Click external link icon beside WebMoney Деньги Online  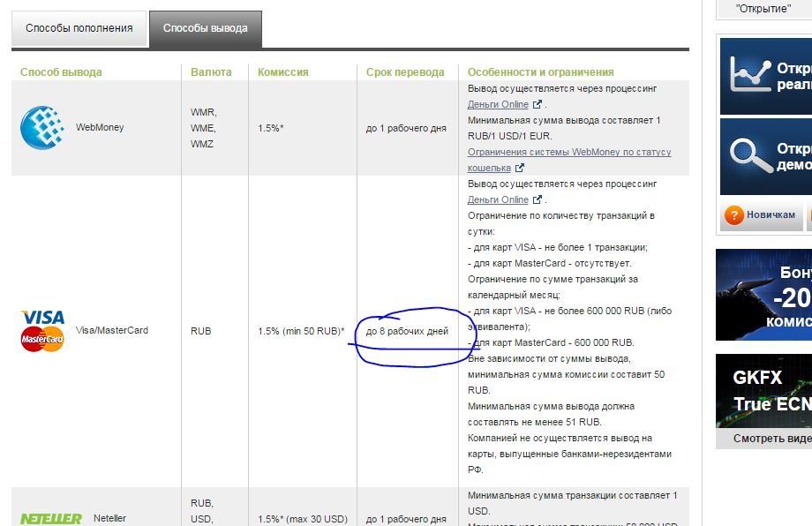(537, 104)
